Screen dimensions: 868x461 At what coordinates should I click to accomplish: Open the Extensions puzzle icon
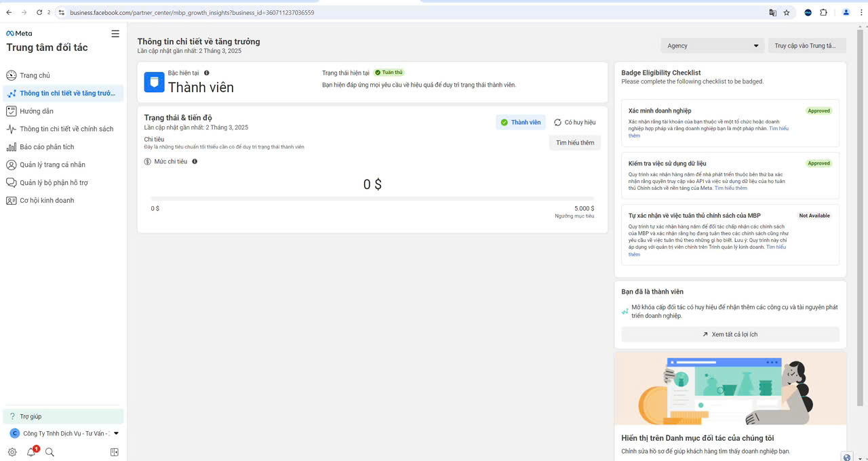click(824, 12)
